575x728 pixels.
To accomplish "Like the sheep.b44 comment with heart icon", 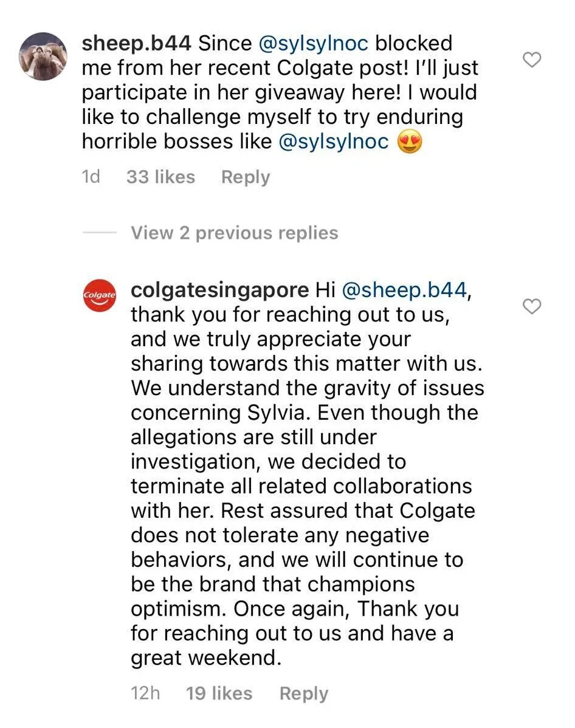I will pos(532,60).
